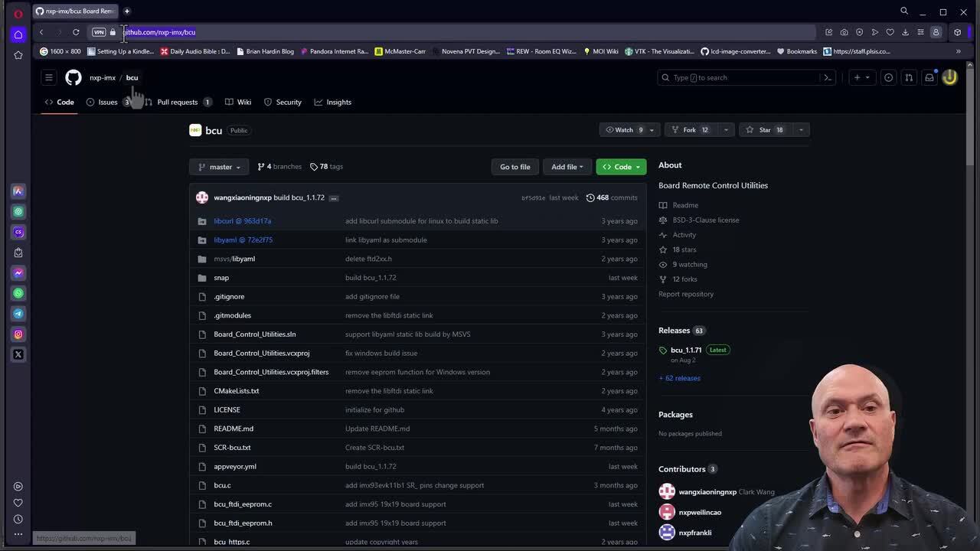Select the Code repository tab
980x551 pixels.
(59, 102)
